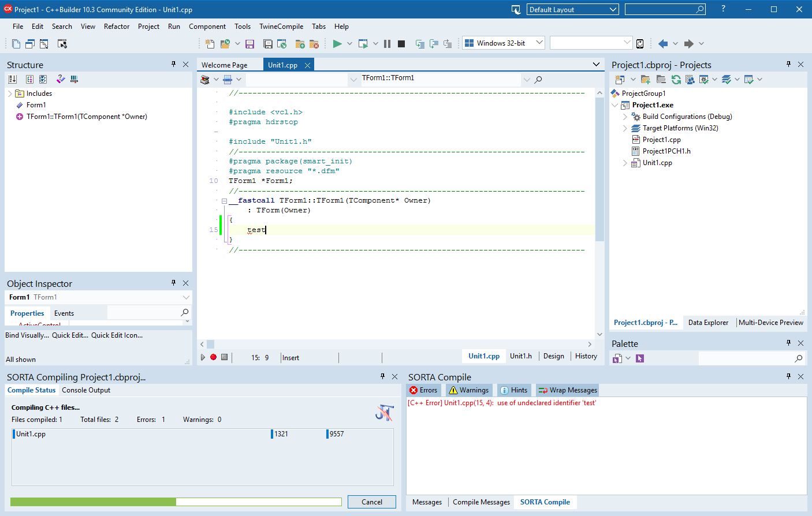The height and width of the screenshot is (516, 812).
Task: Switch to the Console Output tab
Action: [86, 390]
